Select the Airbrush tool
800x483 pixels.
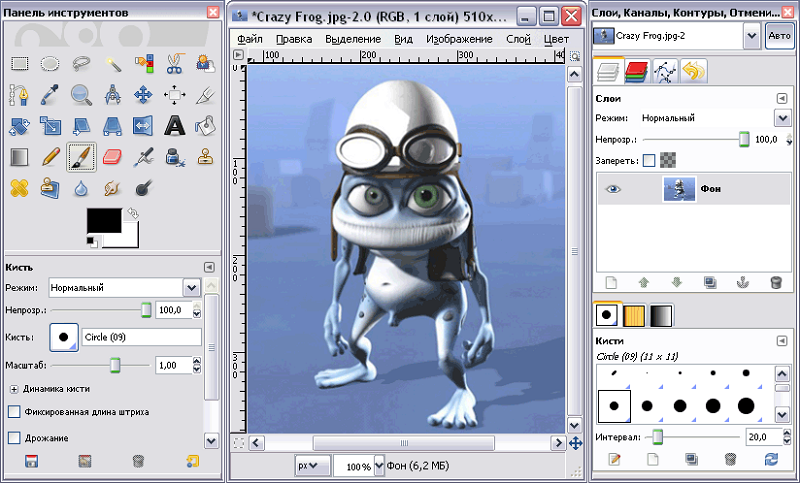click(x=143, y=157)
